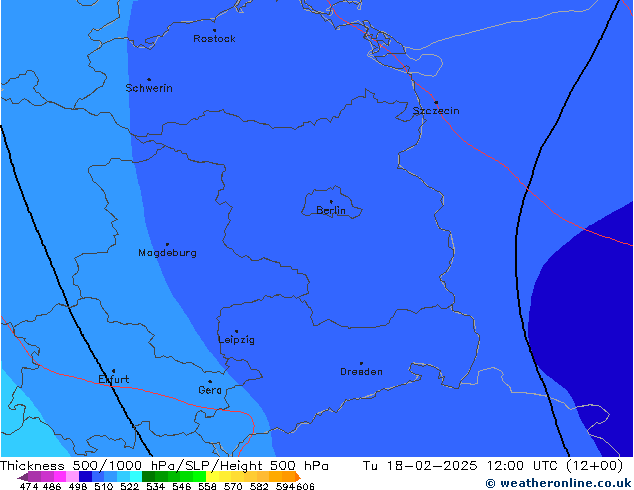Select the Szczecin city label

pyautogui.click(x=436, y=111)
